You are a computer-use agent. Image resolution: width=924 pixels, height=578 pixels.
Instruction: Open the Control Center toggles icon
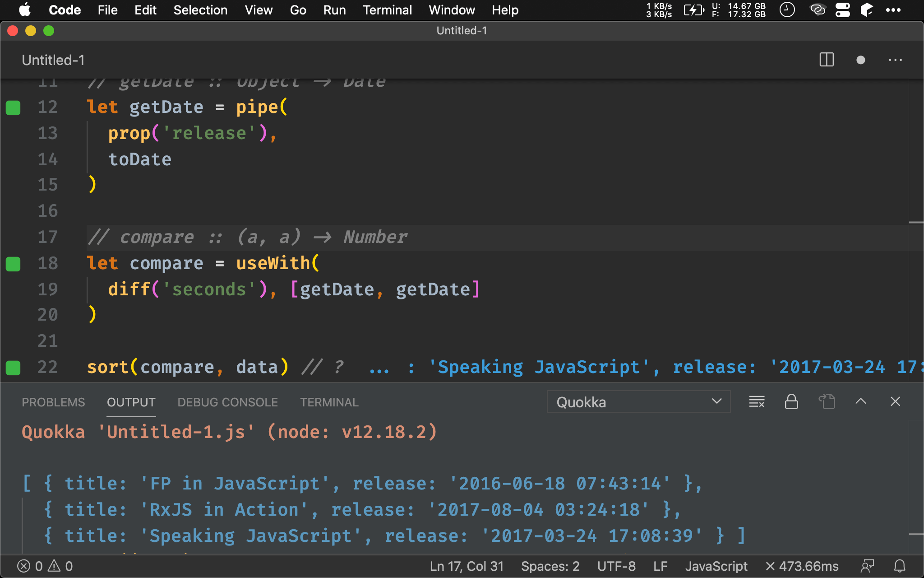(x=842, y=10)
